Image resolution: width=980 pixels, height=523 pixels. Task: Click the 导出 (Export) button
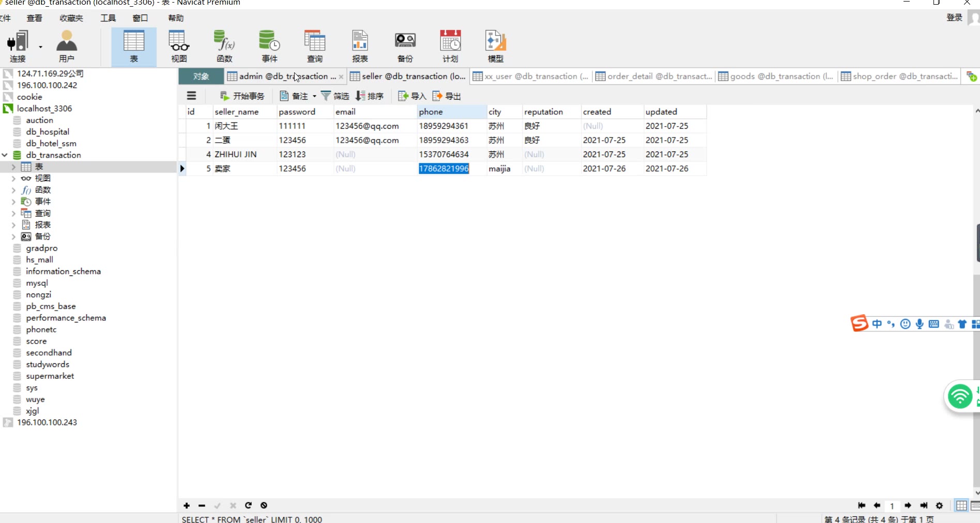447,96
